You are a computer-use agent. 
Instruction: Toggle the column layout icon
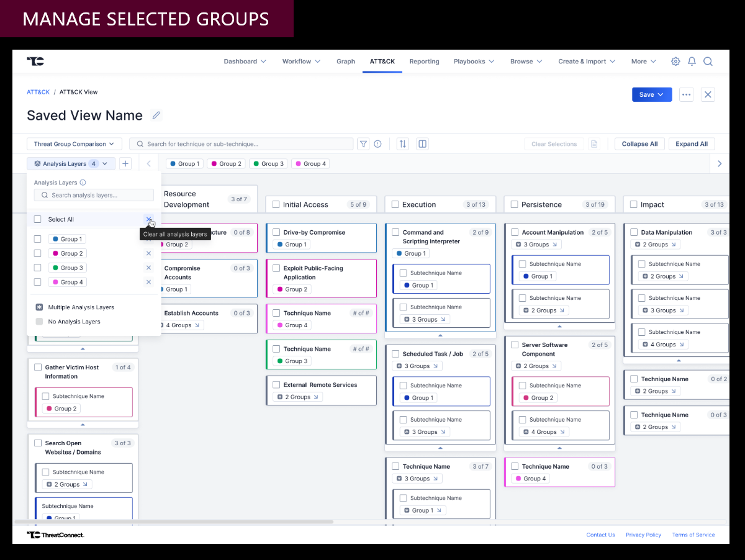click(423, 144)
